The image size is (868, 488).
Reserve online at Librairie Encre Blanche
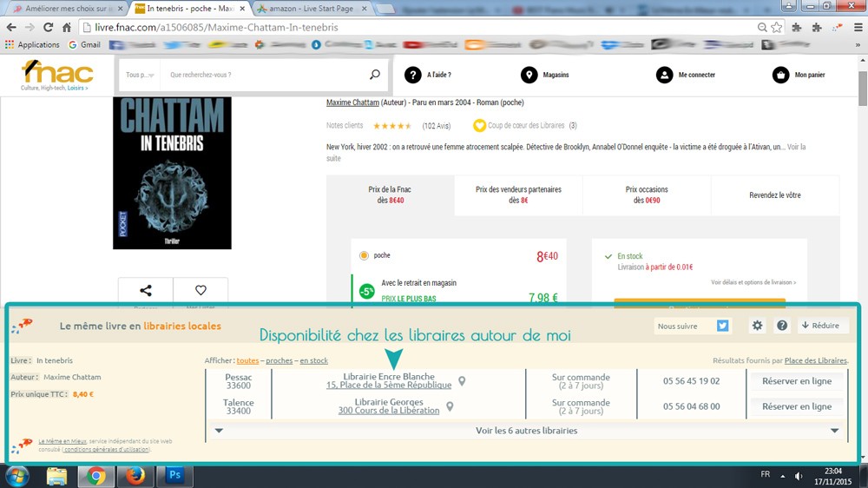tap(797, 381)
